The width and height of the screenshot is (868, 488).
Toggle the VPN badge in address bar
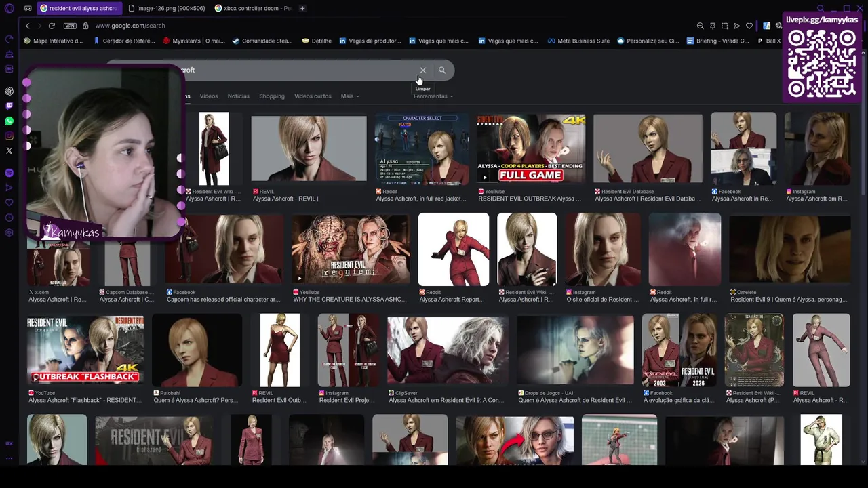click(70, 26)
